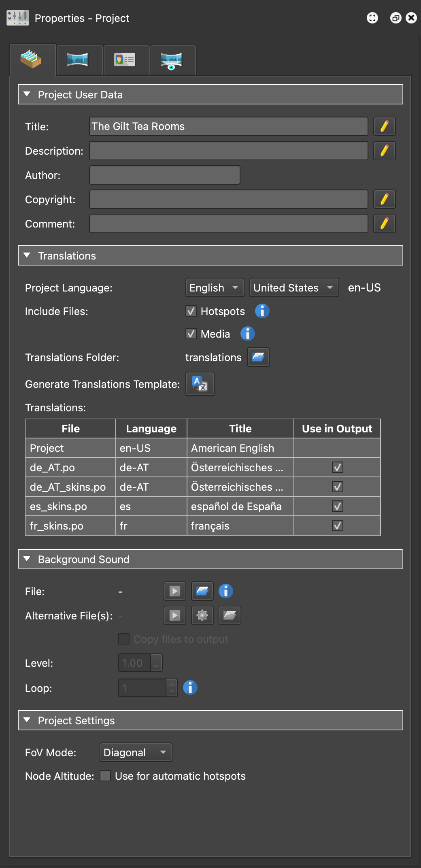The width and height of the screenshot is (421, 868).
Task: Click the info icon beside Loop
Action: pyautogui.click(x=190, y=687)
